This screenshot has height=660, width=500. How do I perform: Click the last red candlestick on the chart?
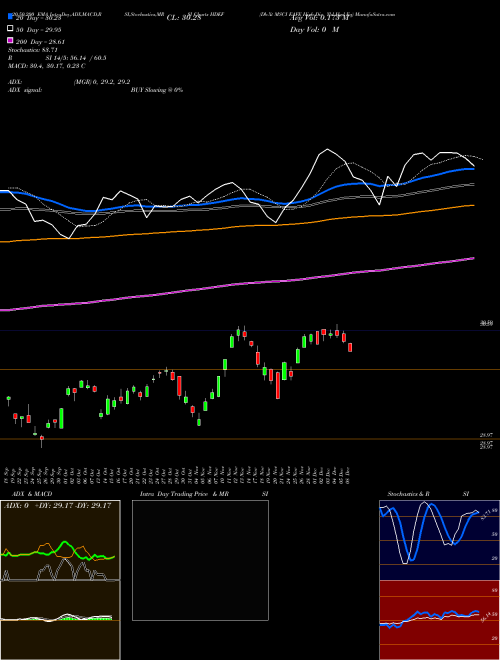click(350, 347)
